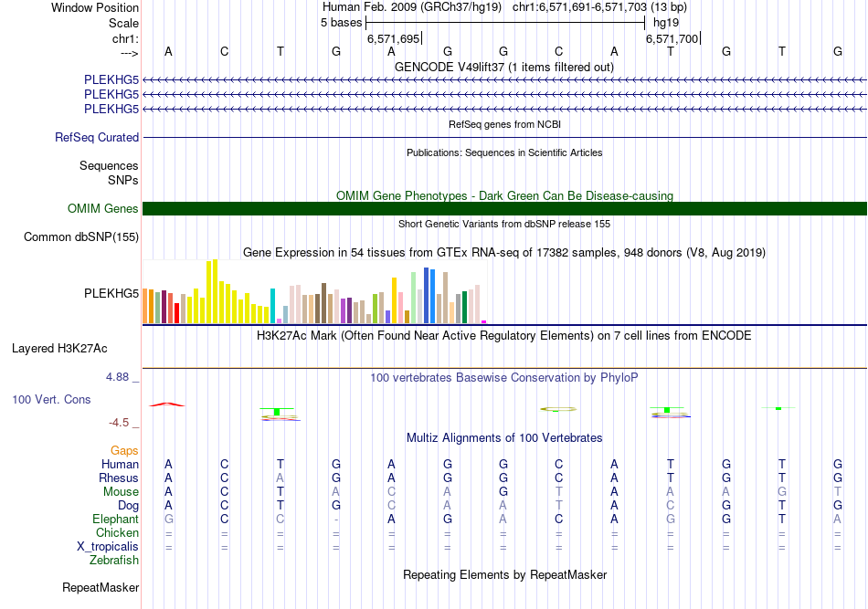Image resolution: width=868 pixels, height=609 pixels.
Task: Open the GTEx "Gene Expression in 54 tissues" title
Action: (504, 253)
